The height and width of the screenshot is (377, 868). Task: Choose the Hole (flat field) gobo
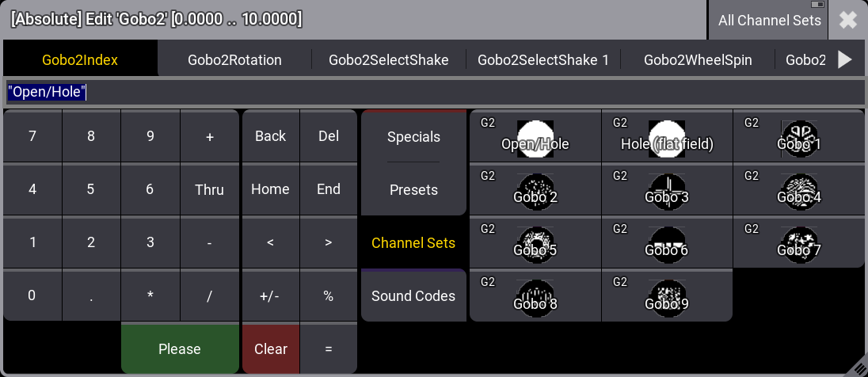(x=667, y=136)
